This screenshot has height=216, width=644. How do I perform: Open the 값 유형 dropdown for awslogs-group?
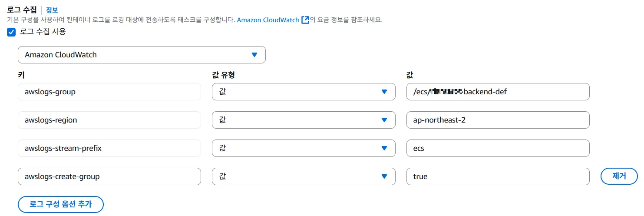(304, 92)
